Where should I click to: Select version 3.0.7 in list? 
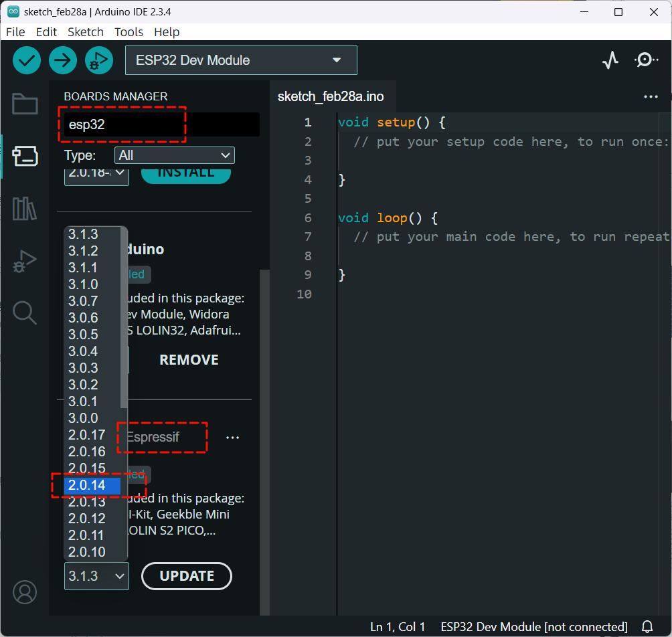click(92, 300)
